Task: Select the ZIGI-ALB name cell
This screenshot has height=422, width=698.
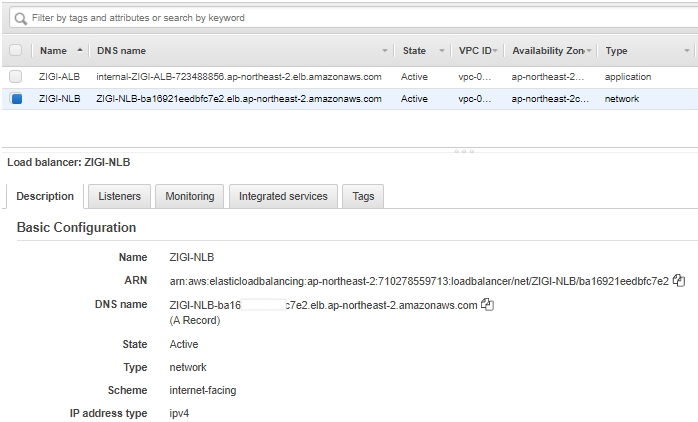Action: click(59, 77)
